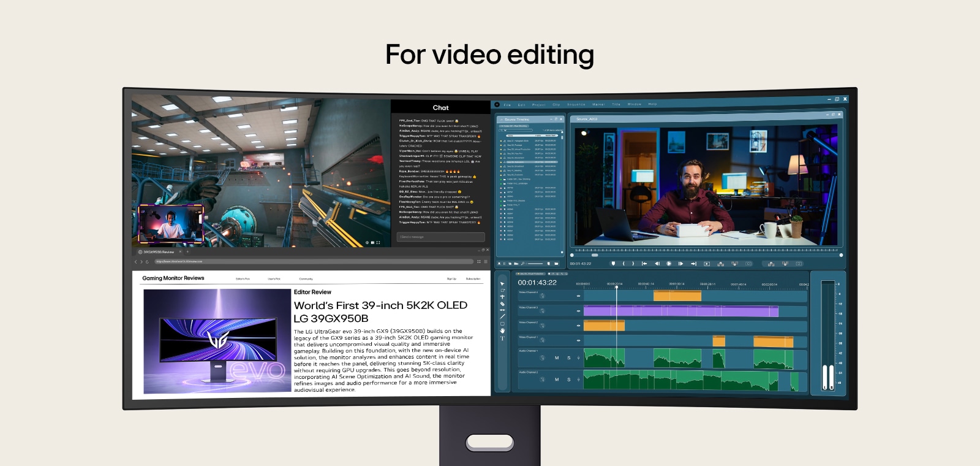
Task: Open Community link on review site
Action: 306,279
